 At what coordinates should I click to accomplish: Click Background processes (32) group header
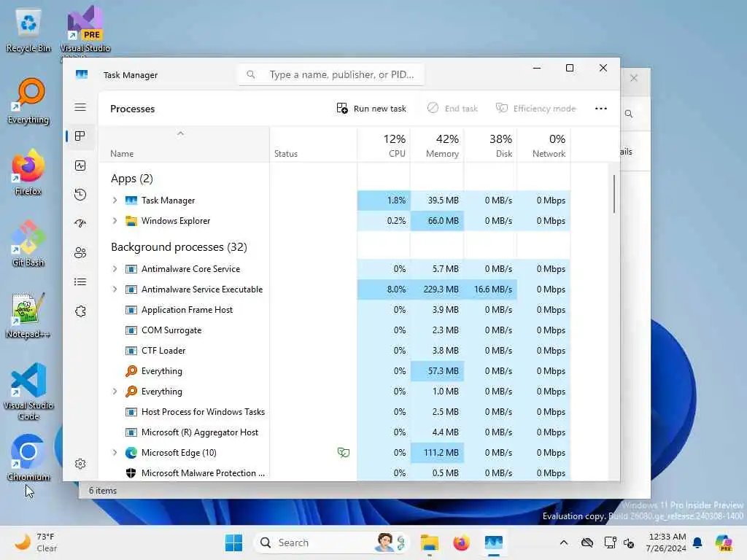(179, 247)
